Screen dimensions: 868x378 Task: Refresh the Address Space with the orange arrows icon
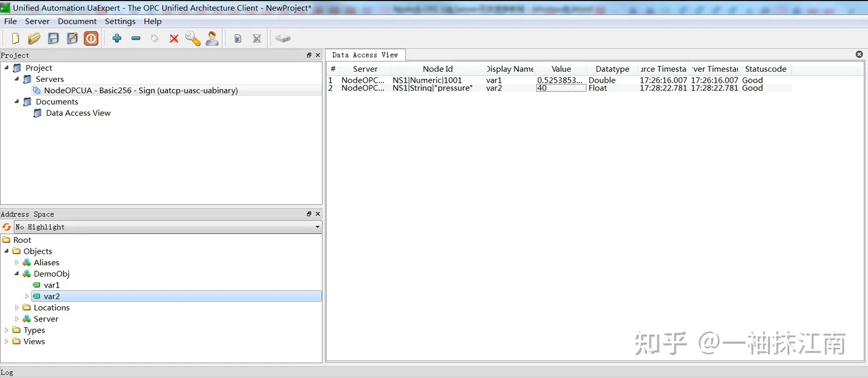7,227
